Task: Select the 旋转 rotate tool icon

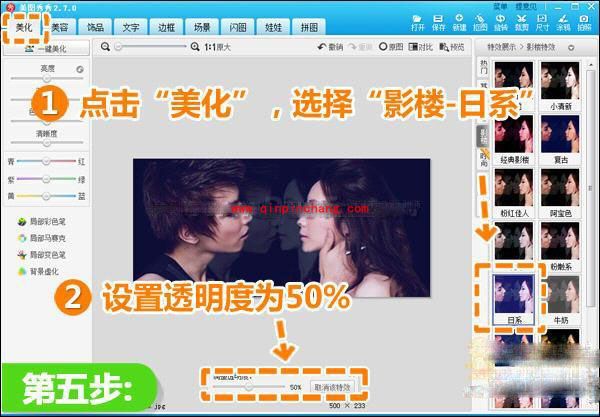Action: click(501, 23)
